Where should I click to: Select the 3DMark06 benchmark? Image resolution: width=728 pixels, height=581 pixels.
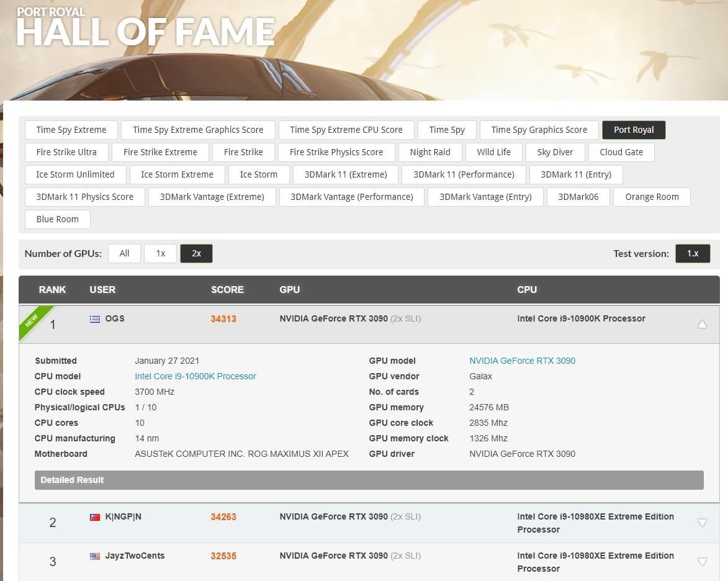578,197
